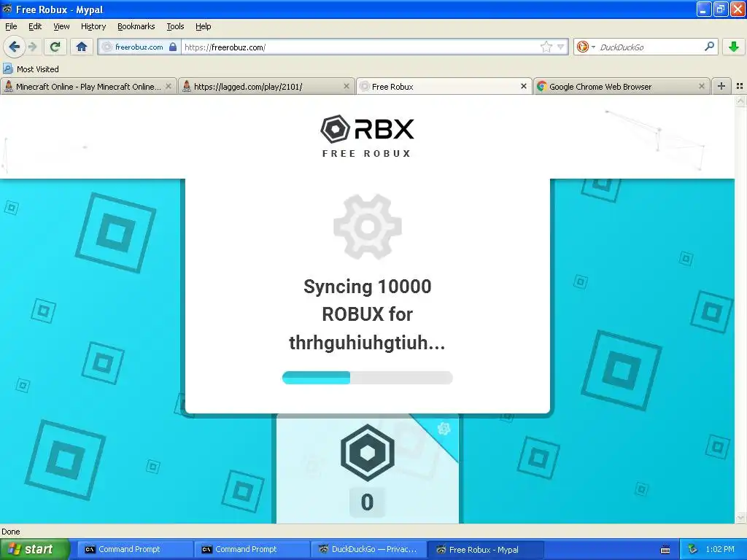Click the small gear on card corner

click(444, 429)
